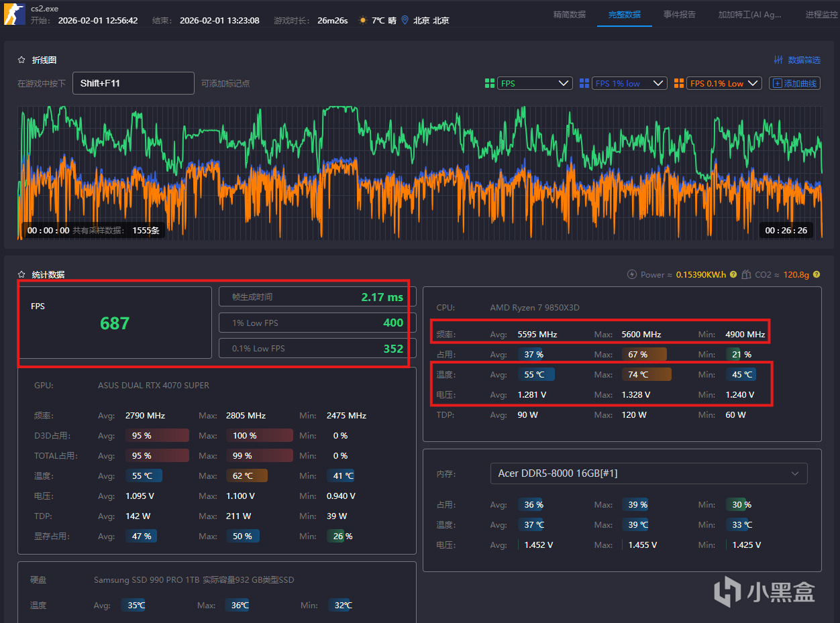840x623 pixels.
Task: Click the orange FPS 0.1% Low color marker
Action: [679, 83]
